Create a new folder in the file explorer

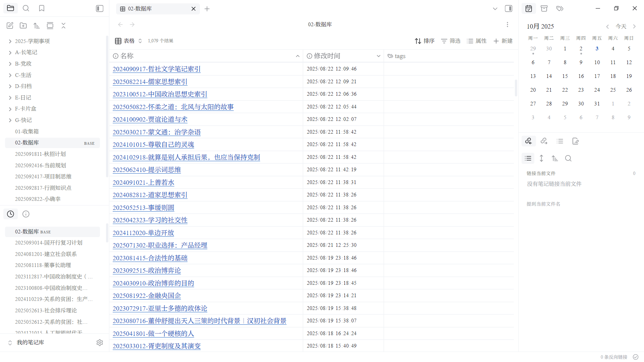(23, 26)
